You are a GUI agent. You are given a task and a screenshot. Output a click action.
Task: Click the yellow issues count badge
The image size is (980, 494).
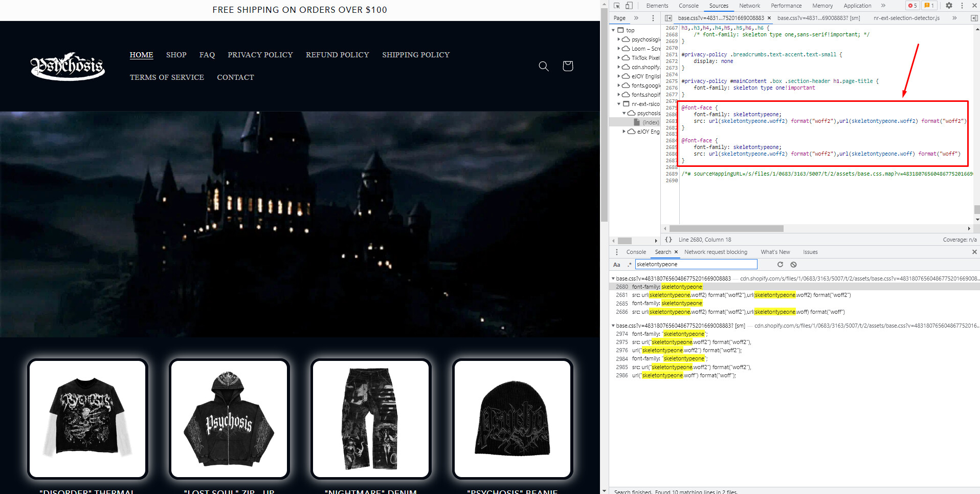click(929, 6)
